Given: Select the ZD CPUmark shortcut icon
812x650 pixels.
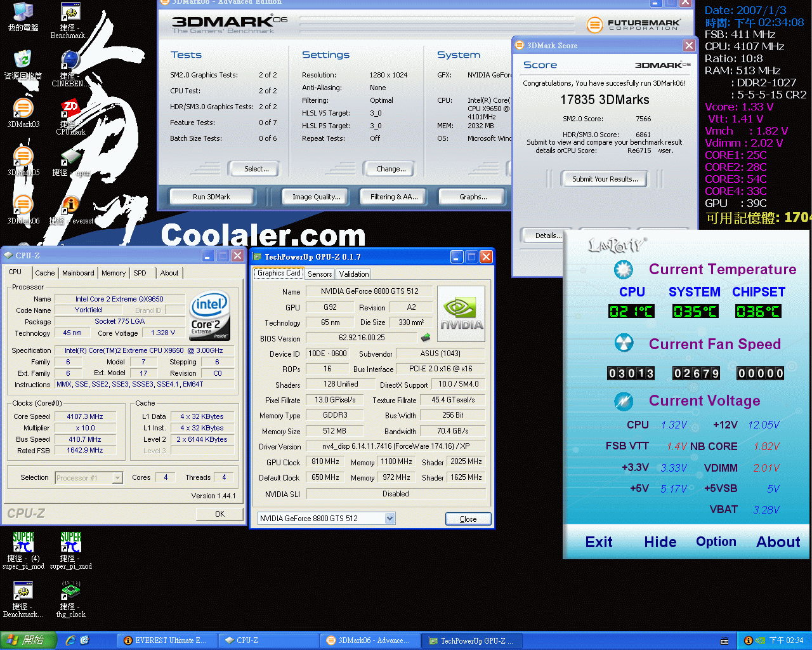Looking at the screenshot, I should coord(70,117).
